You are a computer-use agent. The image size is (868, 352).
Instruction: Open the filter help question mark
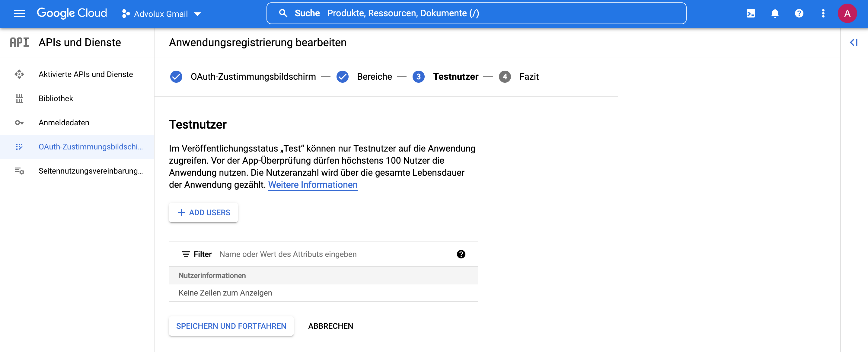click(461, 254)
